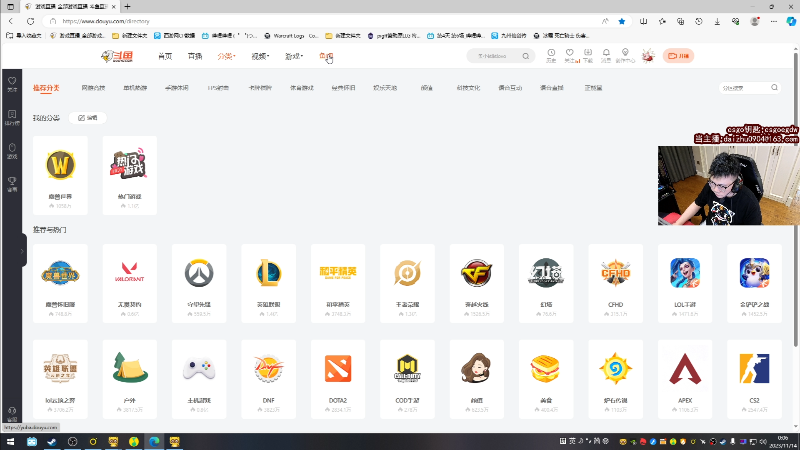Open the 英雄联盟 beige emblem tile
The height and width of the screenshot is (450, 800).
[x=60, y=379]
